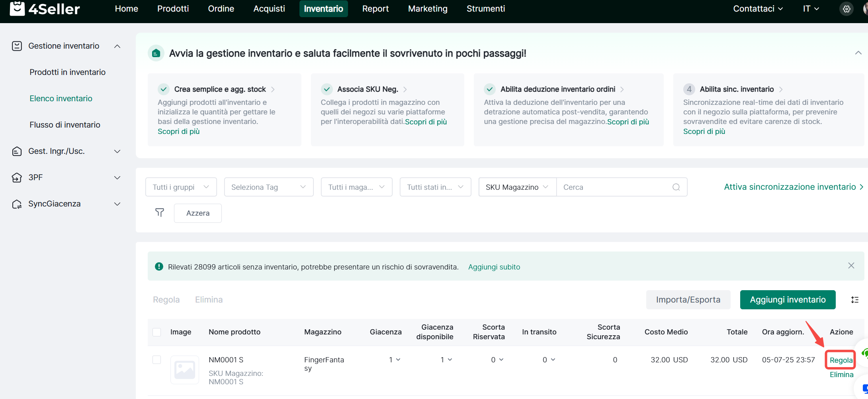Image resolution: width=868 pixels, height=399 pixels.
Task: Open the Report menu
Action: [x=375, y=9]
